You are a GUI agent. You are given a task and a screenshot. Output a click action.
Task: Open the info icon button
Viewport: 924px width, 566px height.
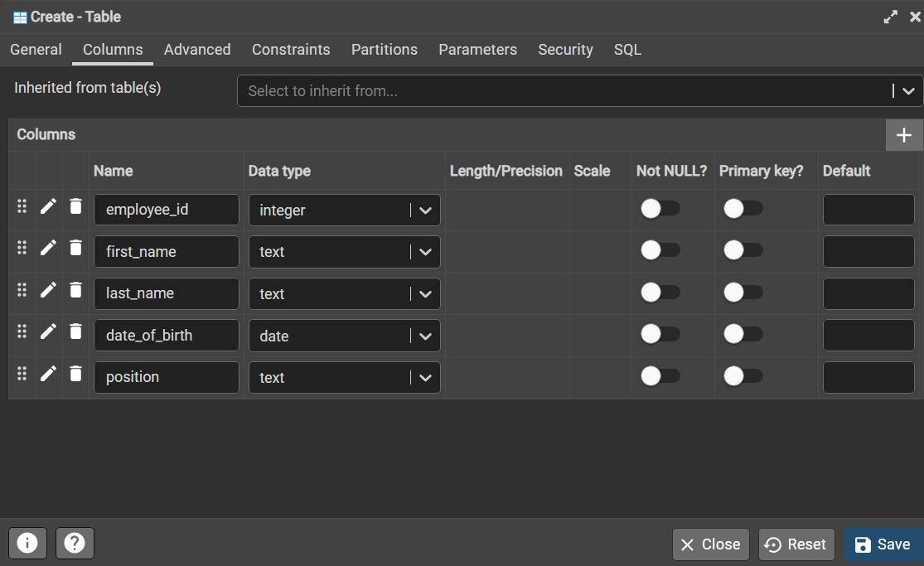(27, 544)
